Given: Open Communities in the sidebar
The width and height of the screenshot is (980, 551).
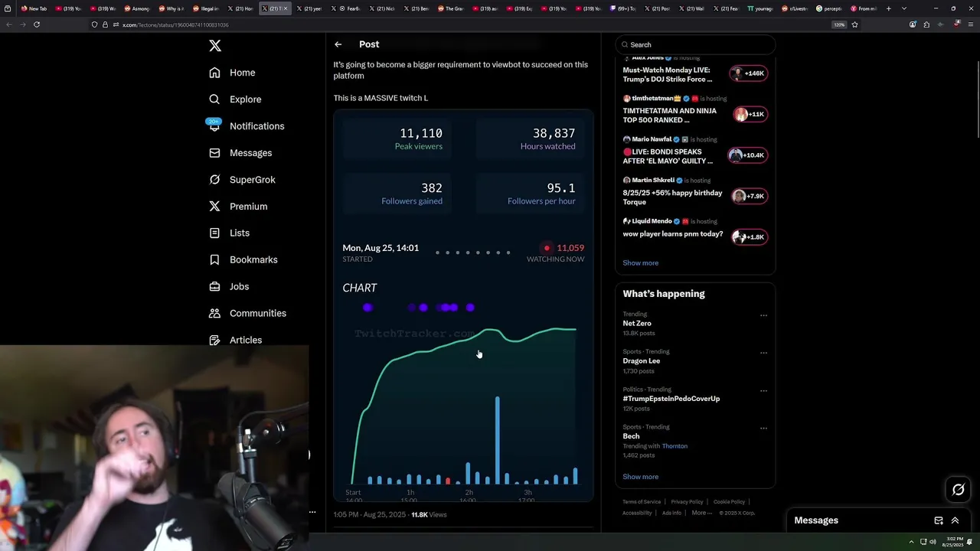Looking at the screenshot, I should [x=247, y=313].
